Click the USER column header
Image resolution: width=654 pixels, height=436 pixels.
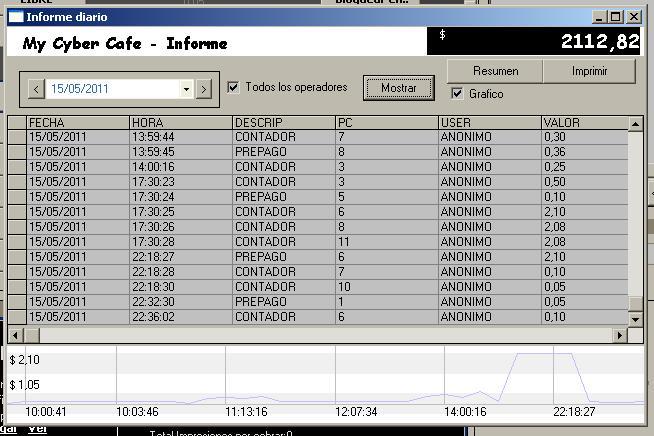click(490, 123)
